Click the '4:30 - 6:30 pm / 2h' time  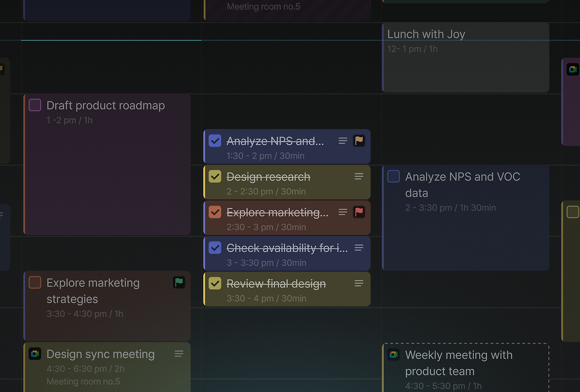point(85,369)
